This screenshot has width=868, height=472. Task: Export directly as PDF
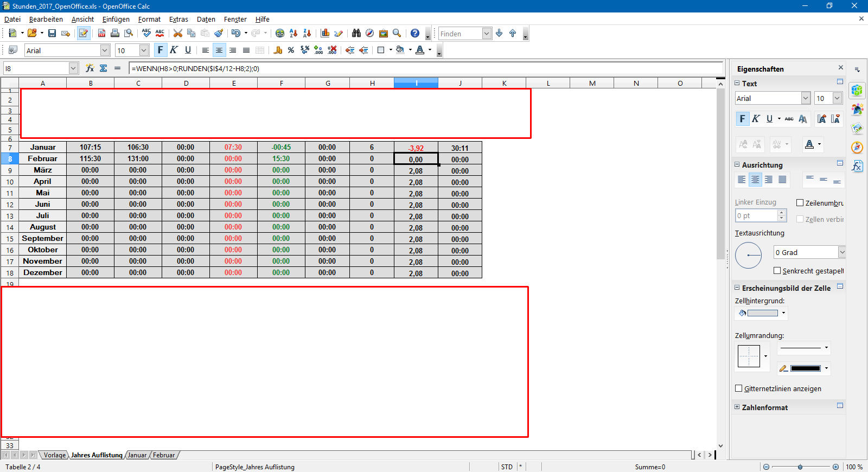[101, 34]
